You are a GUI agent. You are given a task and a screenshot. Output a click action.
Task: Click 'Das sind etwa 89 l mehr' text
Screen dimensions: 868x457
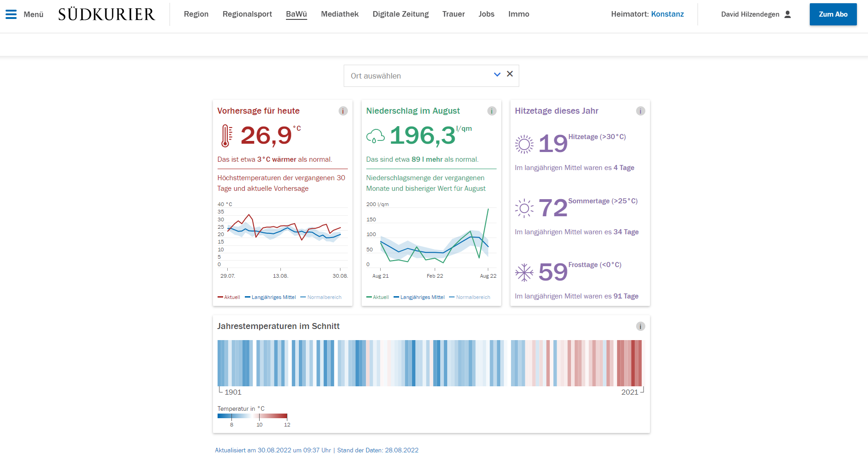pos(422,159)
